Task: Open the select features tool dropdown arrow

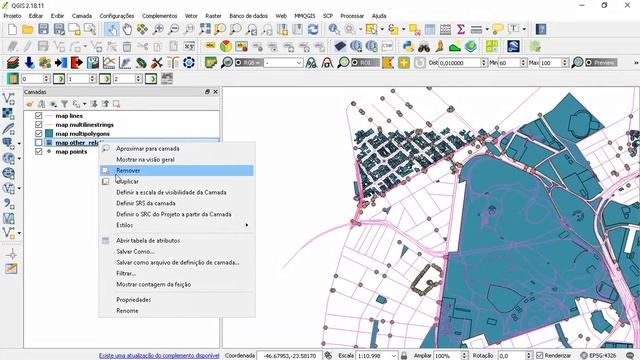Action: pos(382,29)
